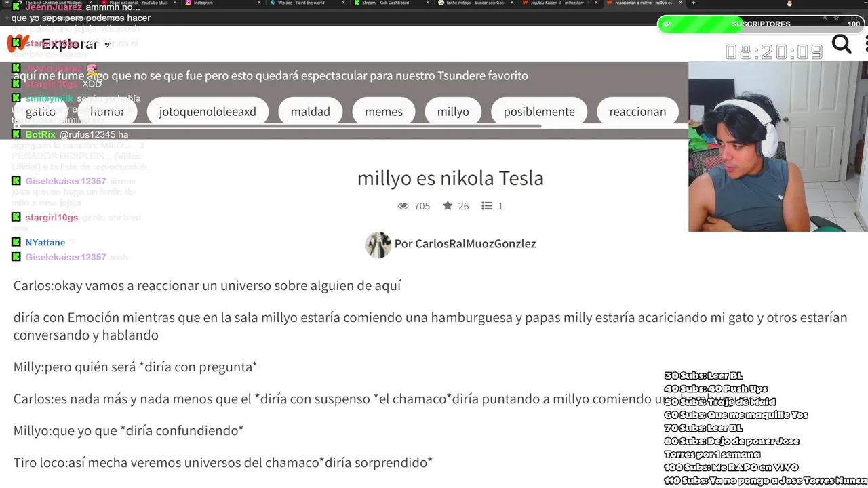Click the stream timer 08:20:09

[774, 52]
